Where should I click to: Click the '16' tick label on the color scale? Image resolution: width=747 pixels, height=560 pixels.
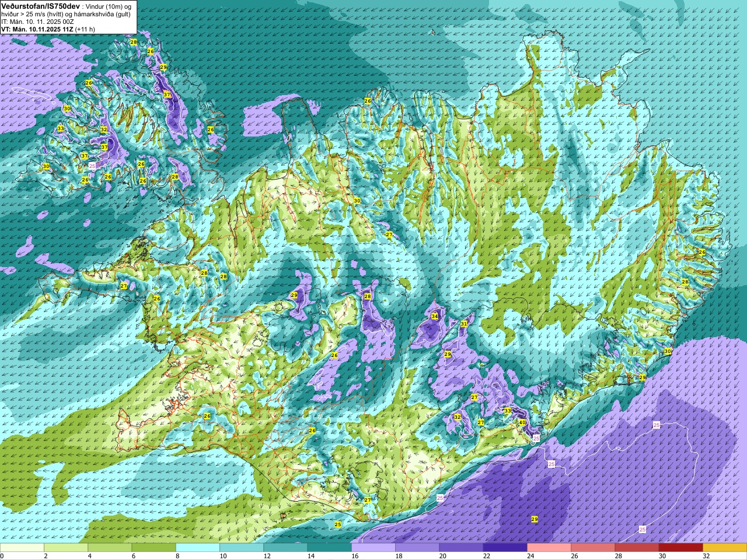(x=355, y=556)
